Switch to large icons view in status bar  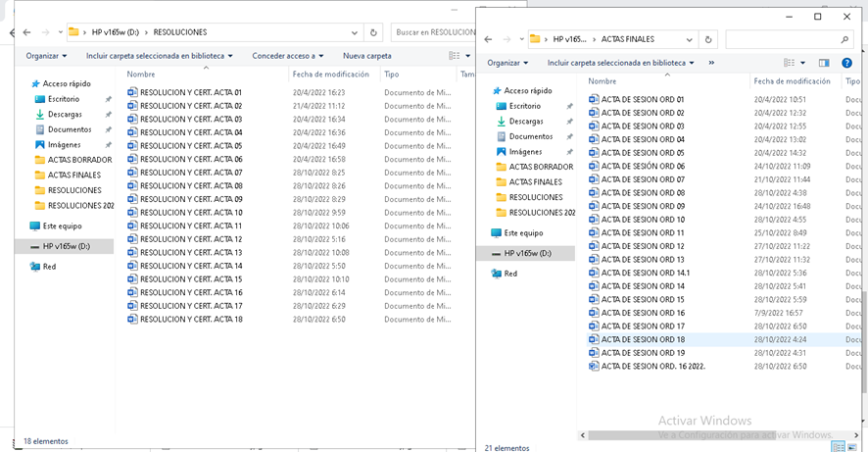pos(852,446)
